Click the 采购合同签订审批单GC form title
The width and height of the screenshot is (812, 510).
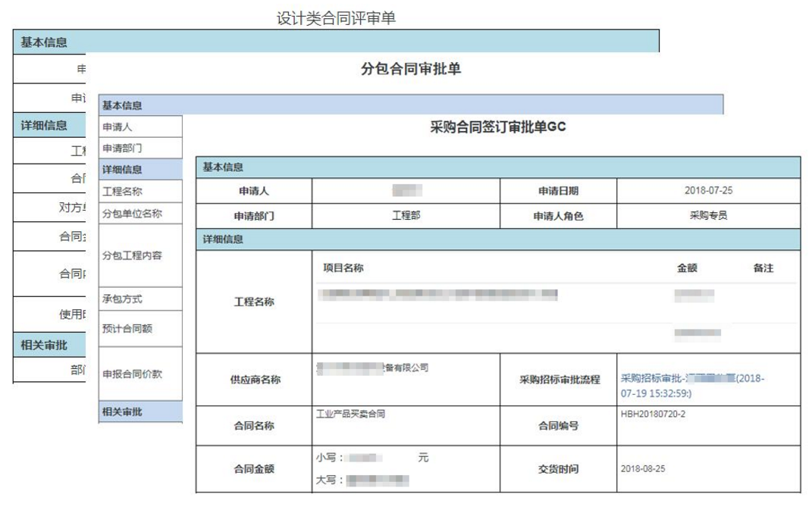coord(497,127)
